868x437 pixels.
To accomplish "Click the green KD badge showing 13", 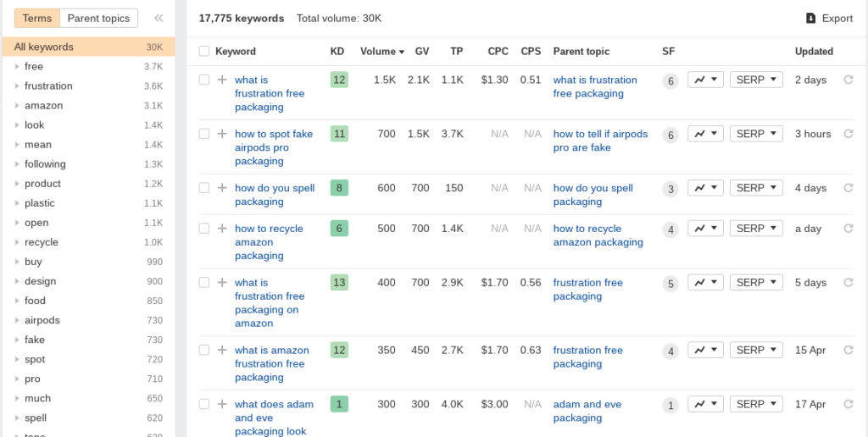I will pyautogui.click(x=339, y=283).
